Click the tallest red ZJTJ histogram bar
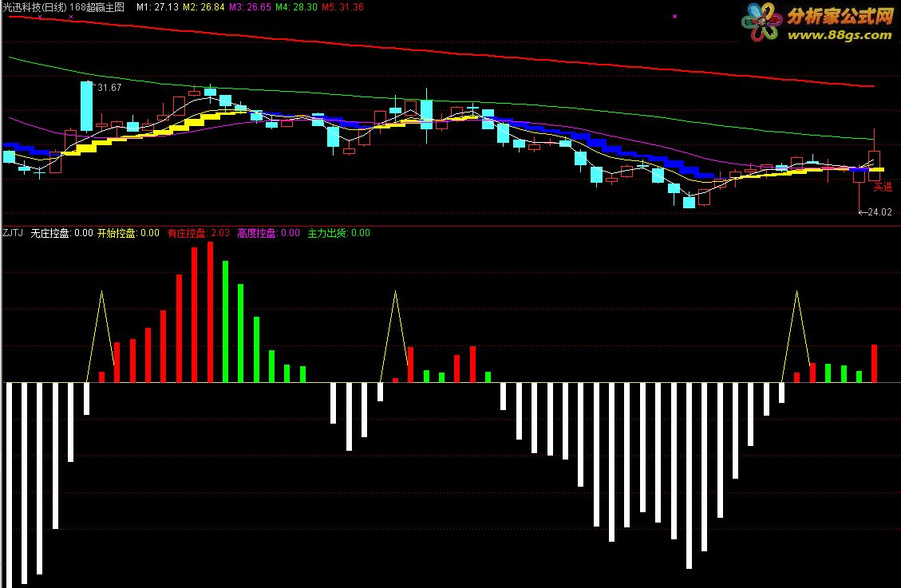The image size is (901, 588). click(x=210, y=312)
